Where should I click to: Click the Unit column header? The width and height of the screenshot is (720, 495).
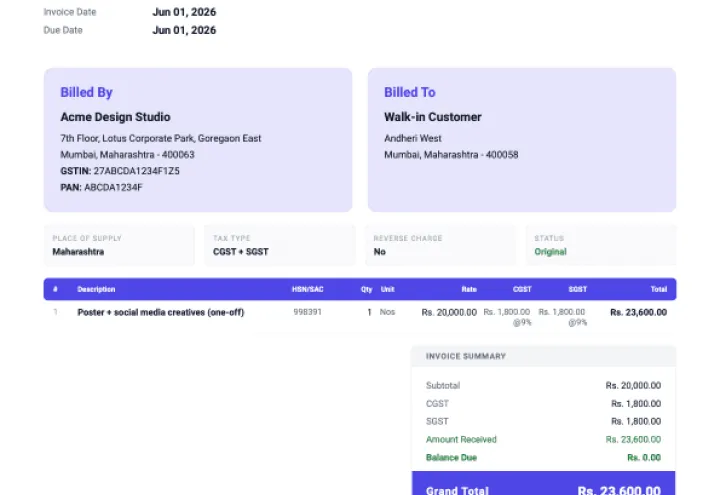388,289
